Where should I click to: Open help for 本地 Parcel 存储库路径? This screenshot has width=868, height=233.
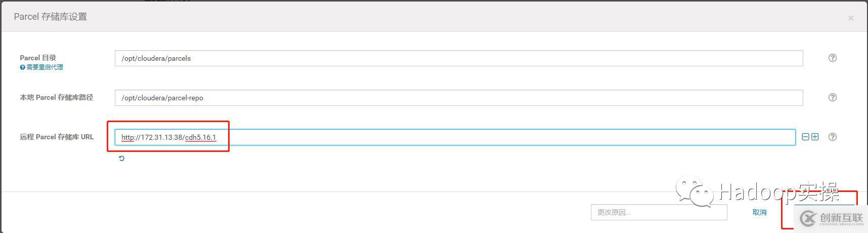point(832,97)
